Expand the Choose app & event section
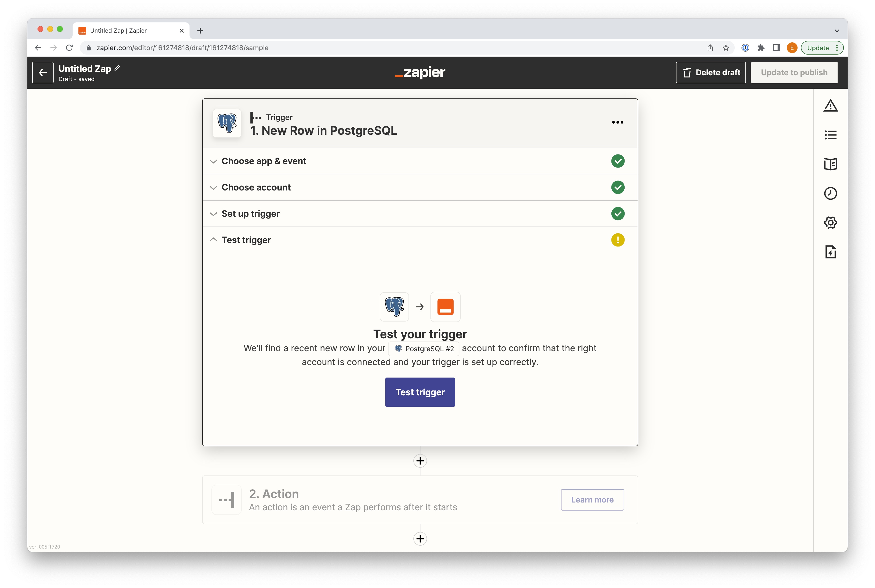 click(264, 161)
